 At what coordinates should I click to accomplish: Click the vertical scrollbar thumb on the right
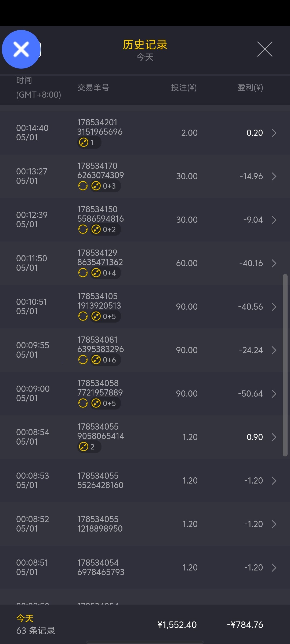click(x=285, y=365)
